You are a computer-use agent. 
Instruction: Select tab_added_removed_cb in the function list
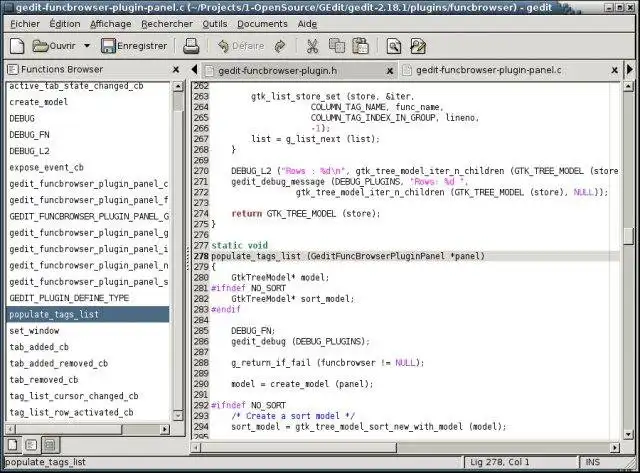88,363
